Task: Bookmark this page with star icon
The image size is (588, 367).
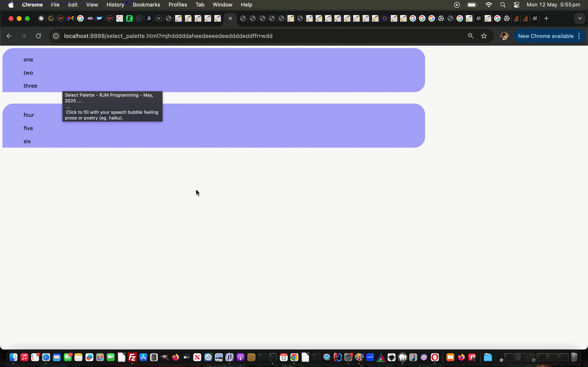Action: pos(484,36)
